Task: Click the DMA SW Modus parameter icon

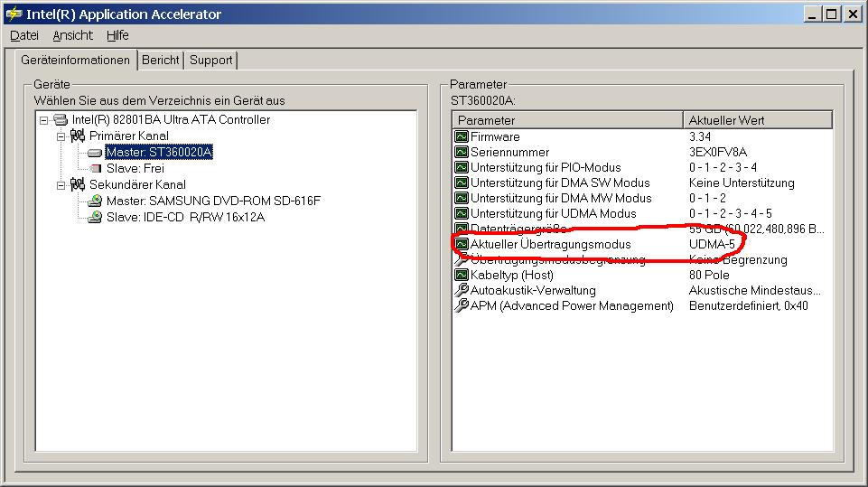Action: pyautogui.click(x=462, y=183)
